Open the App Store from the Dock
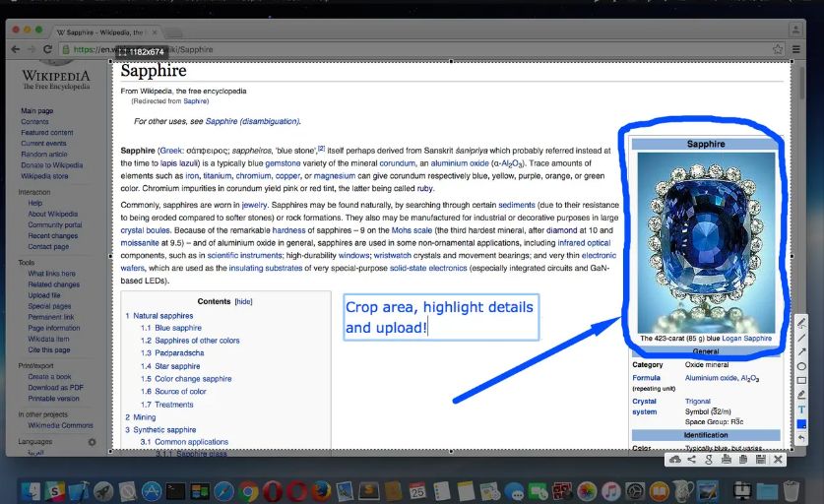The image size is (824, 504). [152, 491]
